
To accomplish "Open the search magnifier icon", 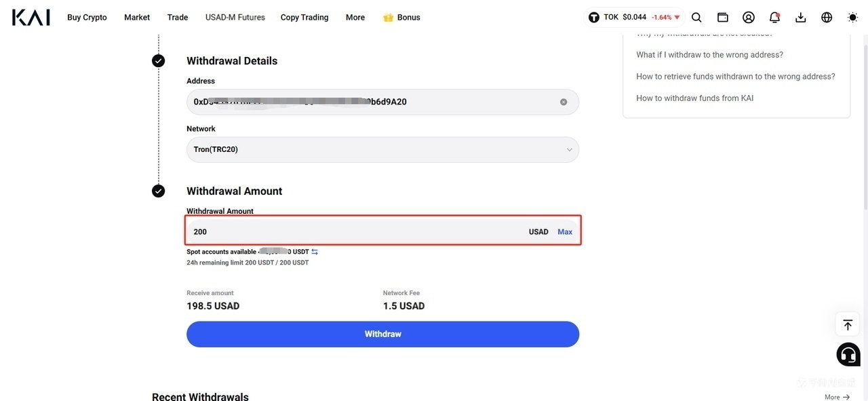I will tap(696, 18).
